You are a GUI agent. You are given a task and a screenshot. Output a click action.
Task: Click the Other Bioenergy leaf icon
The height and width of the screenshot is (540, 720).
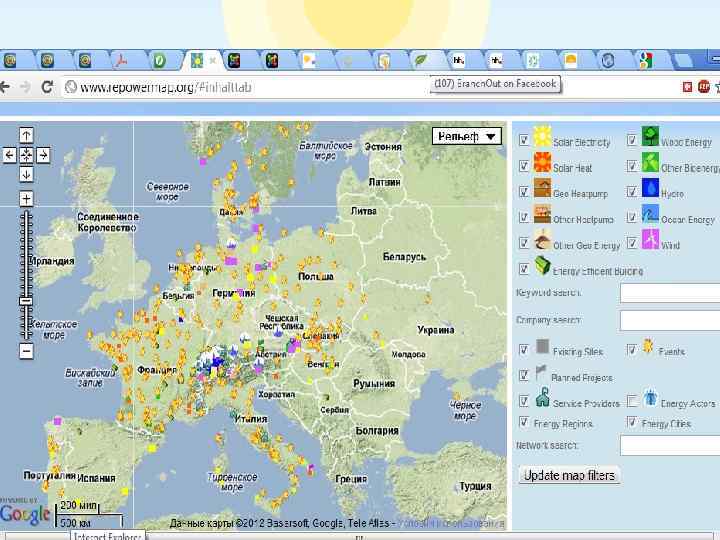coord(650,162)
